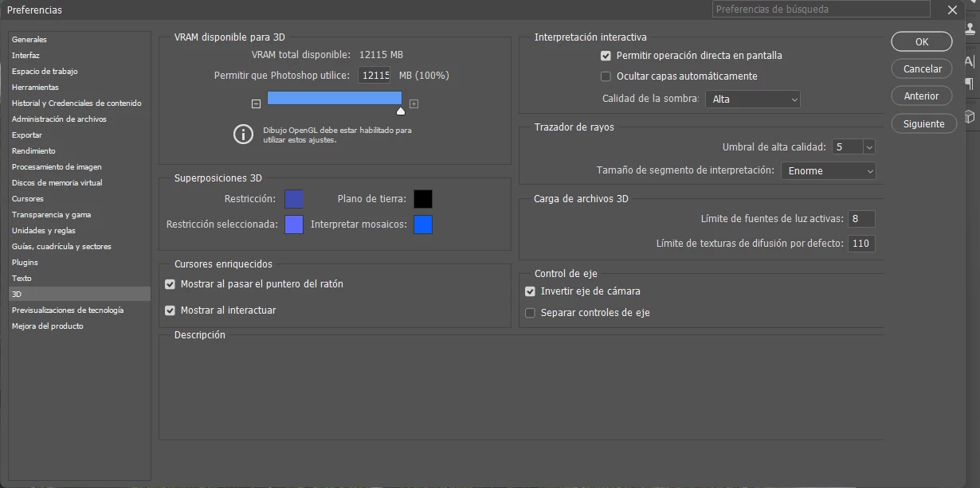The image size is (980, 488).
Task: Toggle Permitir operación directa en pantalla
Action: [x=606, y=56]
